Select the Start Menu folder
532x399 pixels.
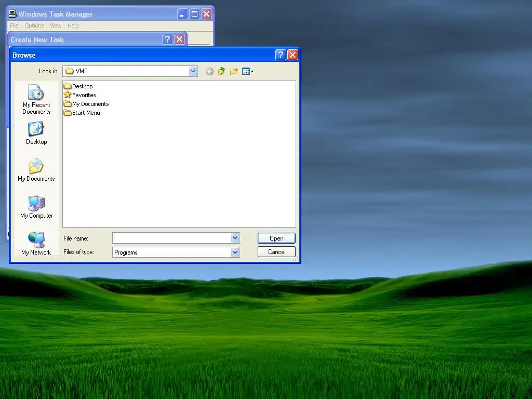[82, 113]
